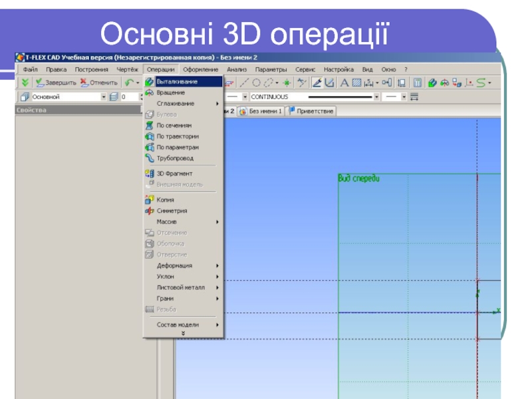Select Выталкивание (extrusion) in Операции menu
Viewport: 532px width, 399px height.
coord(176,82)
